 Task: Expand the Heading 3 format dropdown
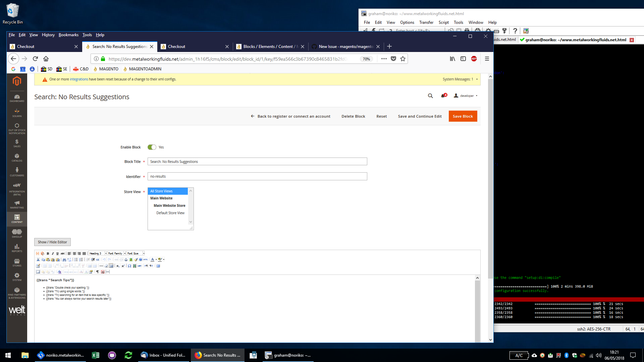point(106,253)
